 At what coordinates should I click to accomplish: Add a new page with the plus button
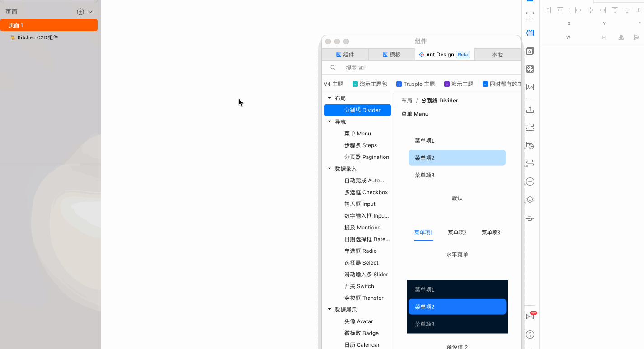click(x=80, y=11)
